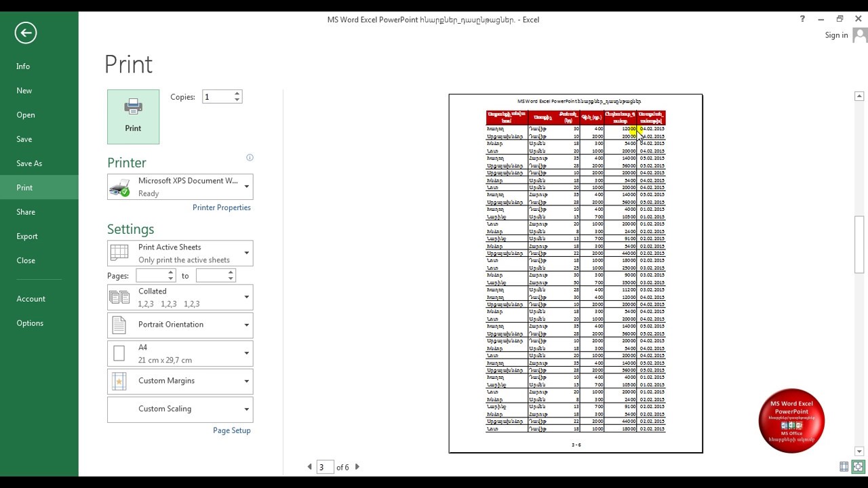Click the printer info icon
This screenshot has height=488, width=868.
click(250, 157)
